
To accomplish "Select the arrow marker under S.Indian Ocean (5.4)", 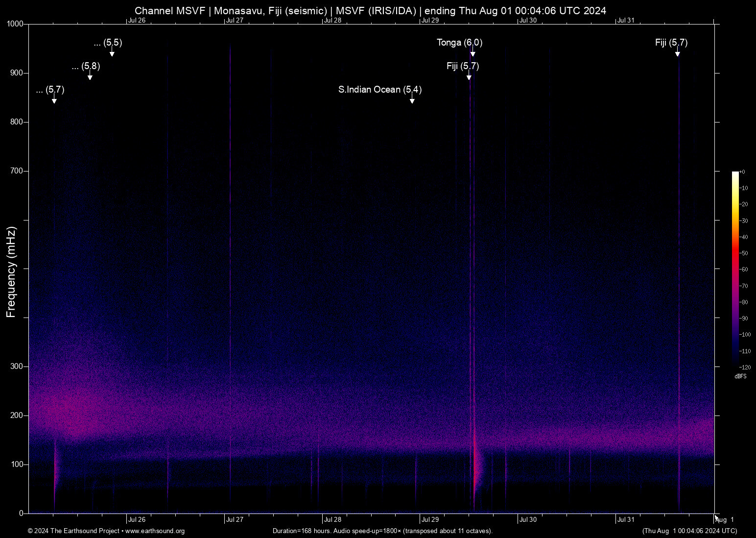I will pyautogui.click(x=412, y=99).
